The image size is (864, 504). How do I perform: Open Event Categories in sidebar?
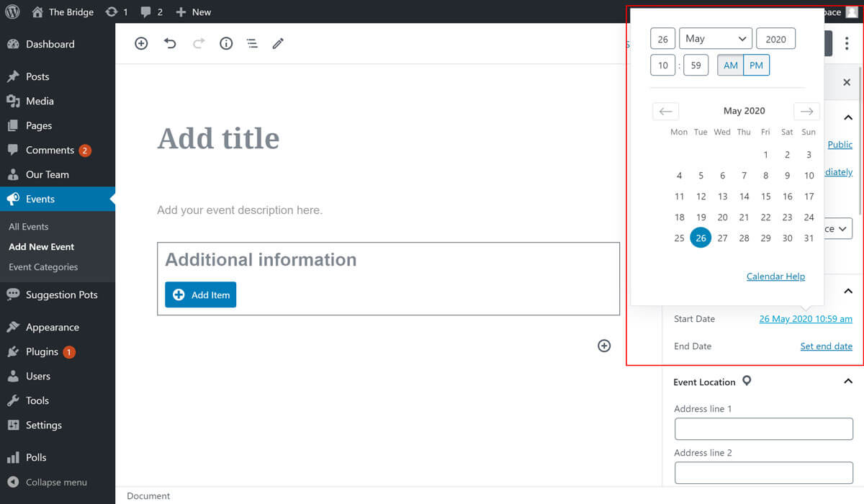[x=43, y=267]
